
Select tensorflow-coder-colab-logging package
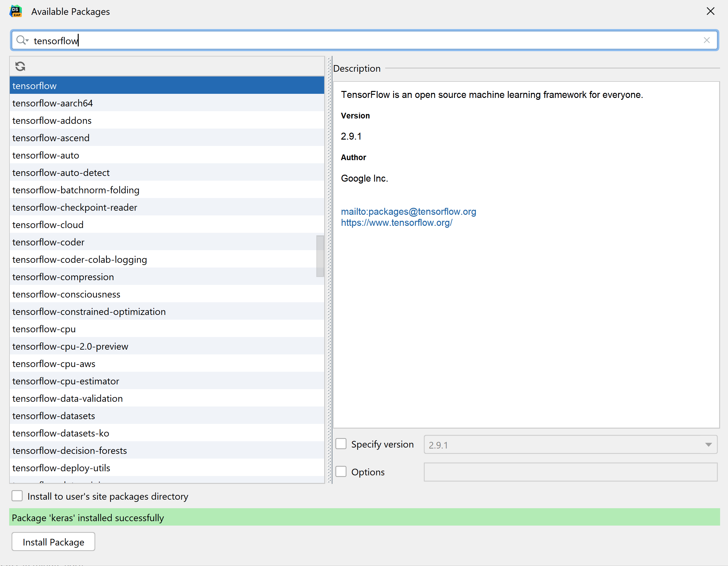167,259
